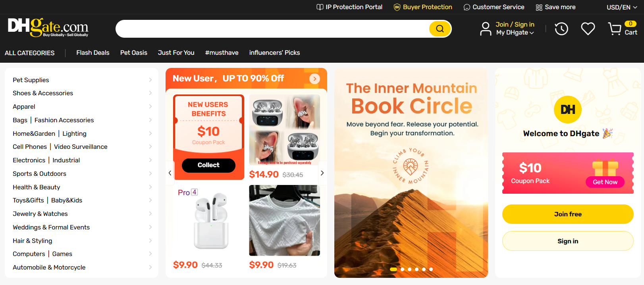This screenshot has width=644, height=285.
Task: Open the wishlist heart icon
Action: [588, 29]
